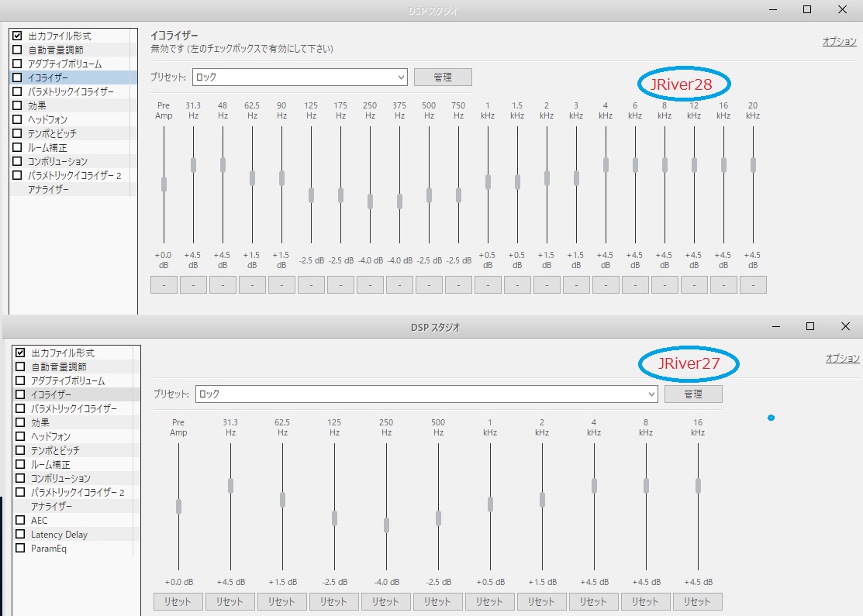Close the upper JRiver28 DSP Studio window
Viewport: 863px width, 616px height.
[x=843, y=9]
